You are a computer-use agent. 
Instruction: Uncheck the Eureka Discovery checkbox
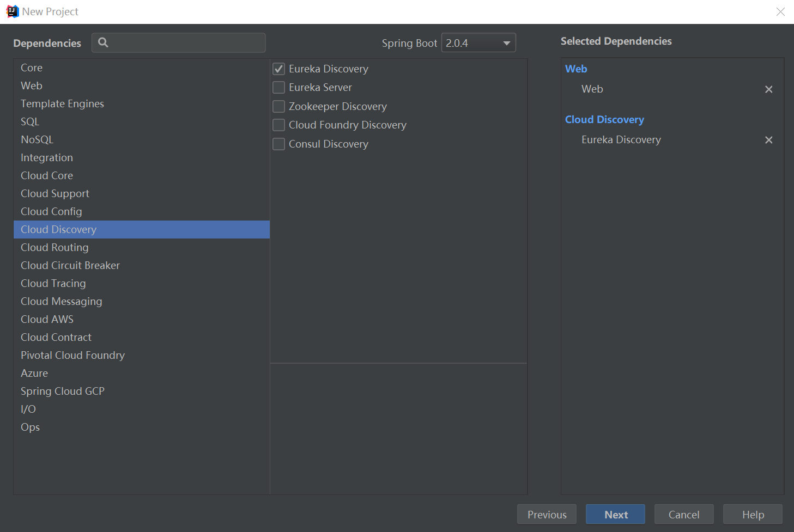click(x=278, y=69)
